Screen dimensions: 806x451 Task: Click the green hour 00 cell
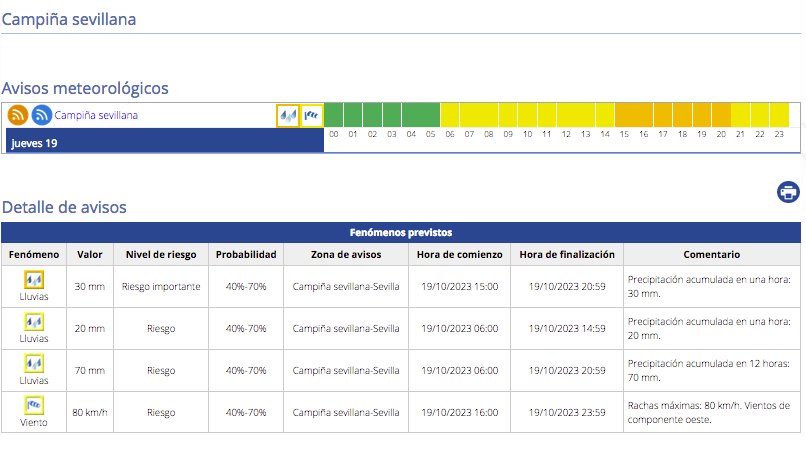pyautogui.click(x=334, y=114)
